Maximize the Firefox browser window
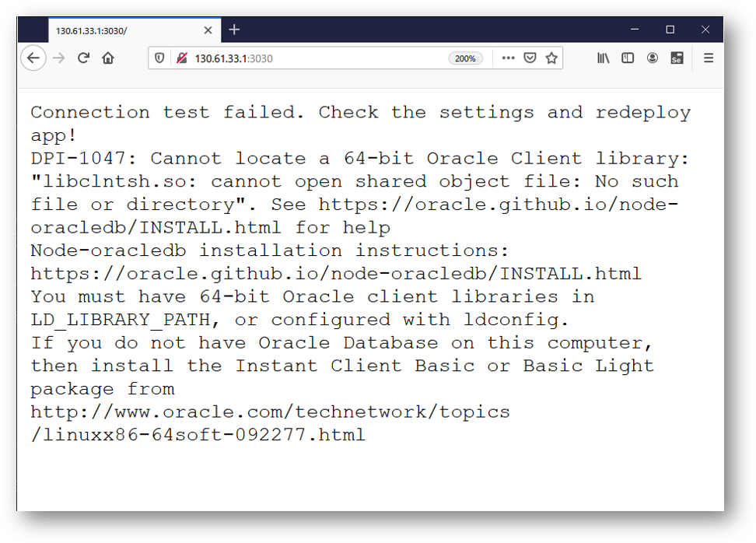756x543 pixels. point(670,30)
